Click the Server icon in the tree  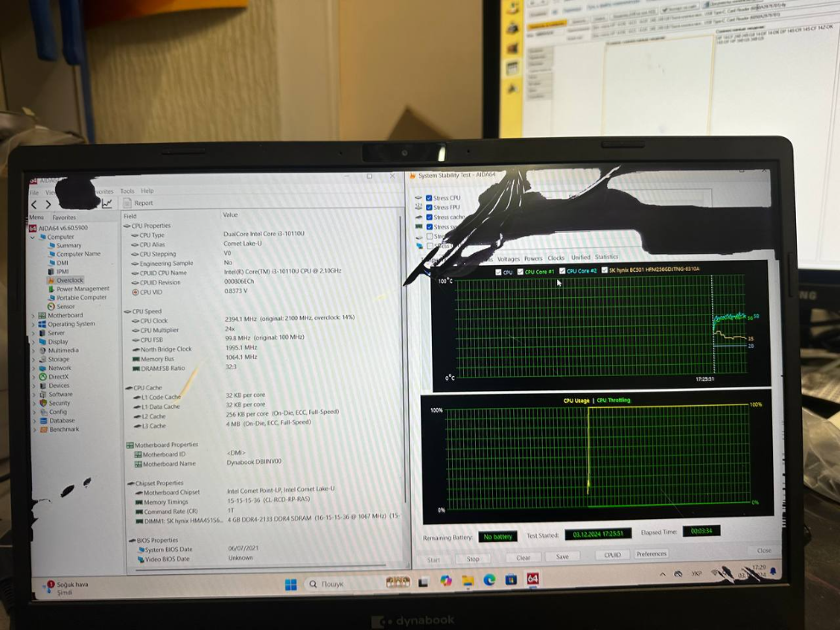(41, 333)
